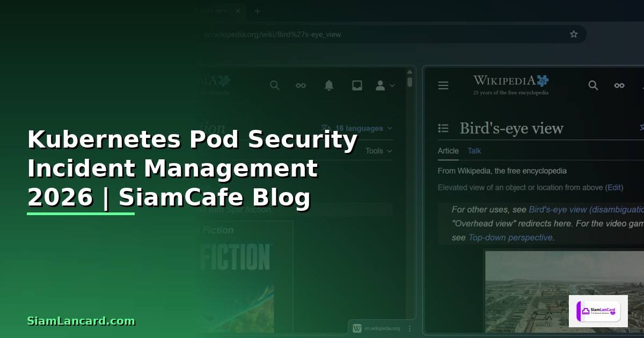644x338 pixels.
Task: Open user account menu in left pane
Action: tap(385, 85)
